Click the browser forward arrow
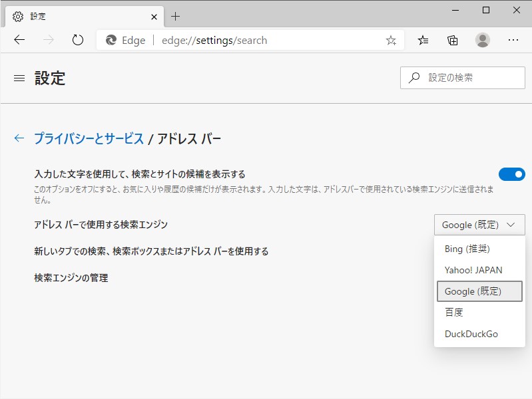This screenshot has height=399, width=532. (x=49, y=40)
